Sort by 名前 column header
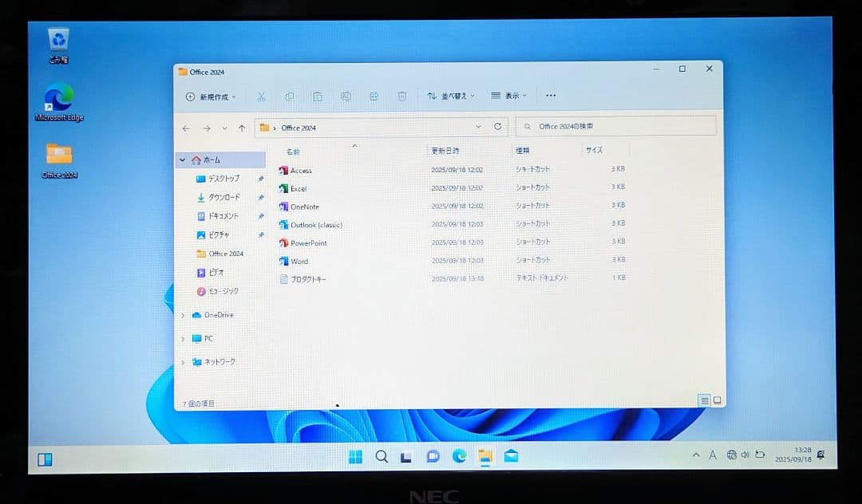This screenshot has height=504, width=862. 293,152
